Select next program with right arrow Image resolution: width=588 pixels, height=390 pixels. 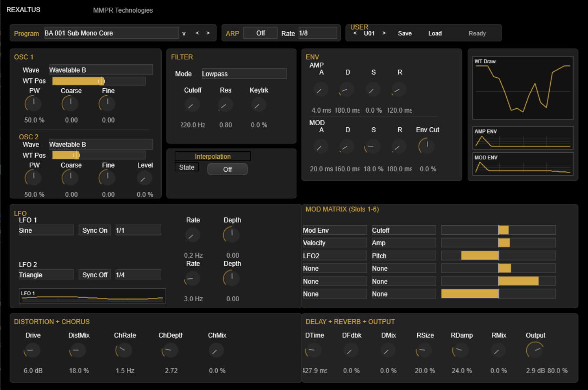coord(208,33)
